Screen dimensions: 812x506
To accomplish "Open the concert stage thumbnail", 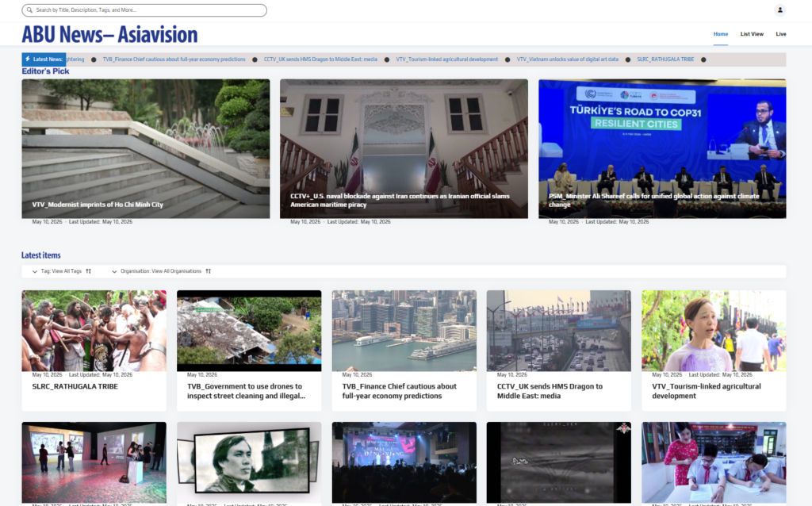I will (404, 462).
